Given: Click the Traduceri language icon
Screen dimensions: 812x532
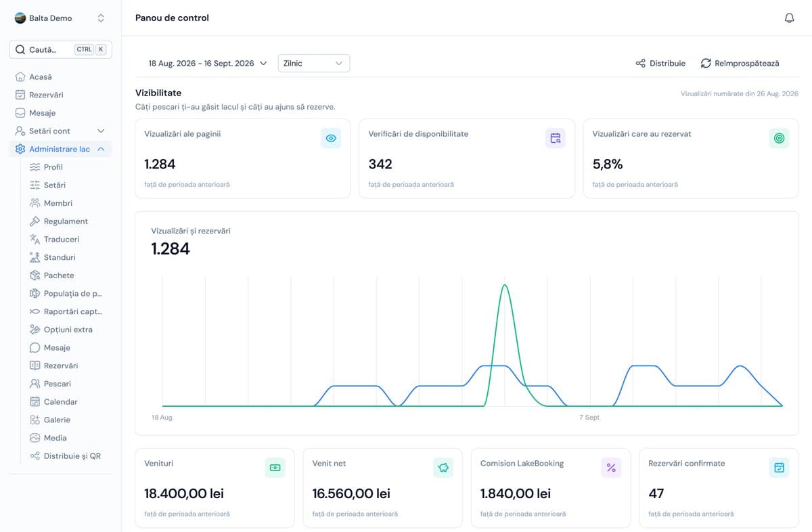Looking at the screenshot, I should pos(35,239).
